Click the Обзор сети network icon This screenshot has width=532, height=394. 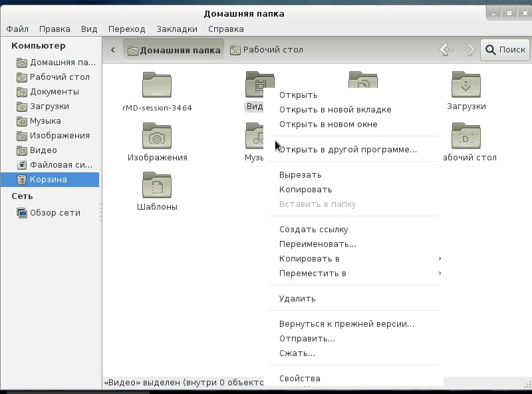click(x=22, y=213)
